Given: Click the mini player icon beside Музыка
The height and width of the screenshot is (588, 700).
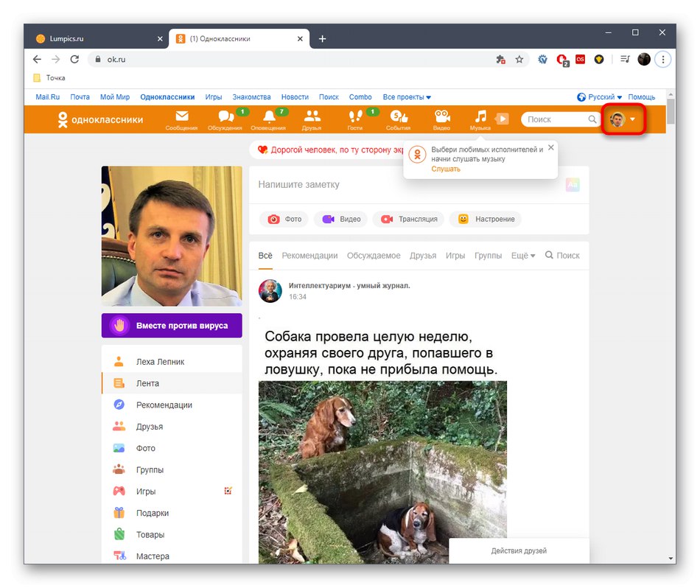Looking at the screenshot, I should (502, 118).
